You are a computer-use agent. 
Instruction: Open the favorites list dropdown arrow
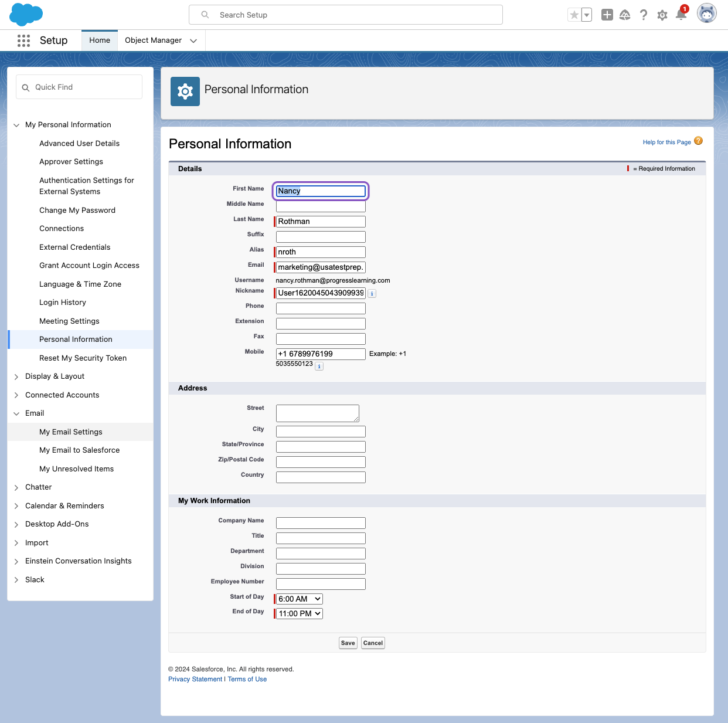pyautogui.click(x=587, y=15)
